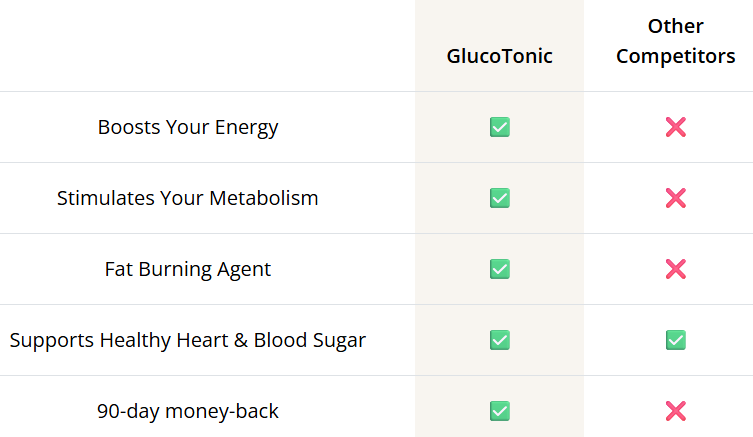Click GlucoTonic checkmark for Supports Healthy Heart row
The height and width of the screenshot is (437, 753).
(500, 340)
